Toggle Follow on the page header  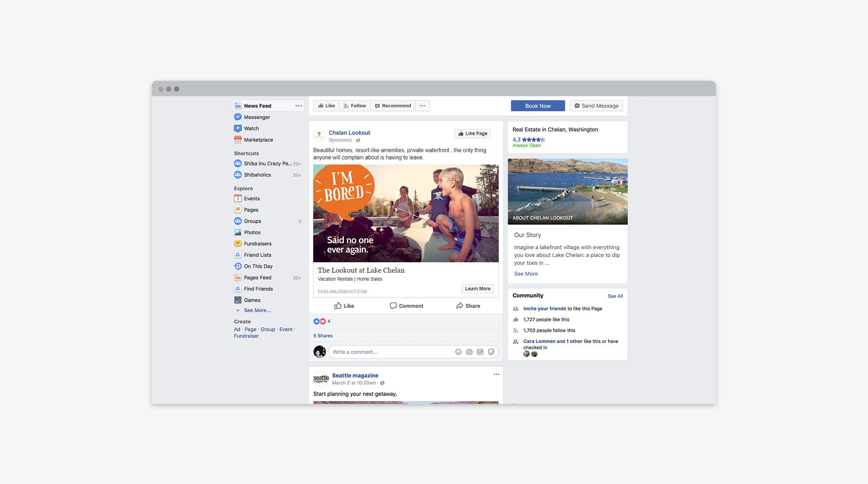click(354, 106)
